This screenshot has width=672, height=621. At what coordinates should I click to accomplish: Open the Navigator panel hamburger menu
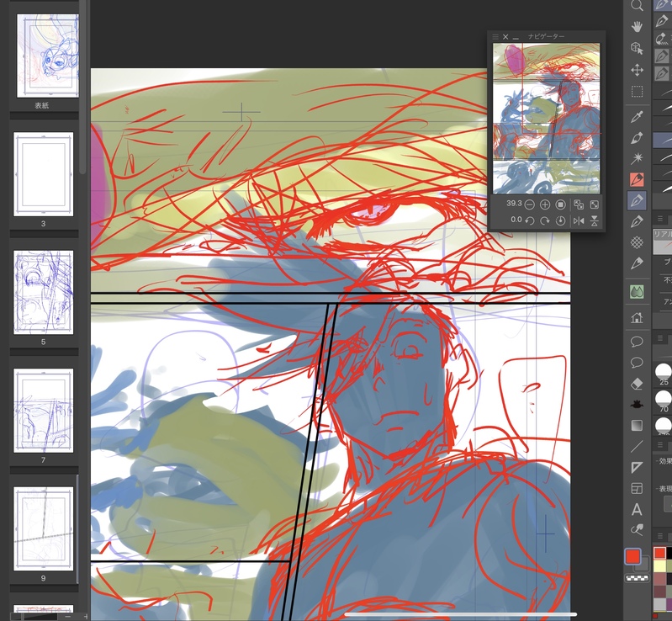pos(495,37)
